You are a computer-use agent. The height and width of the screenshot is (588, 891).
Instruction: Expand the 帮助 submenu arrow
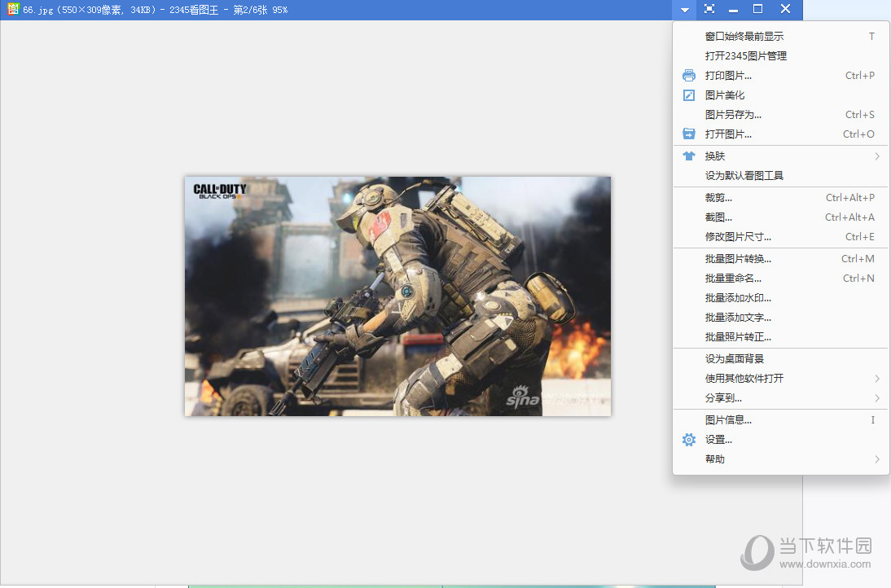tap(877, 459)
